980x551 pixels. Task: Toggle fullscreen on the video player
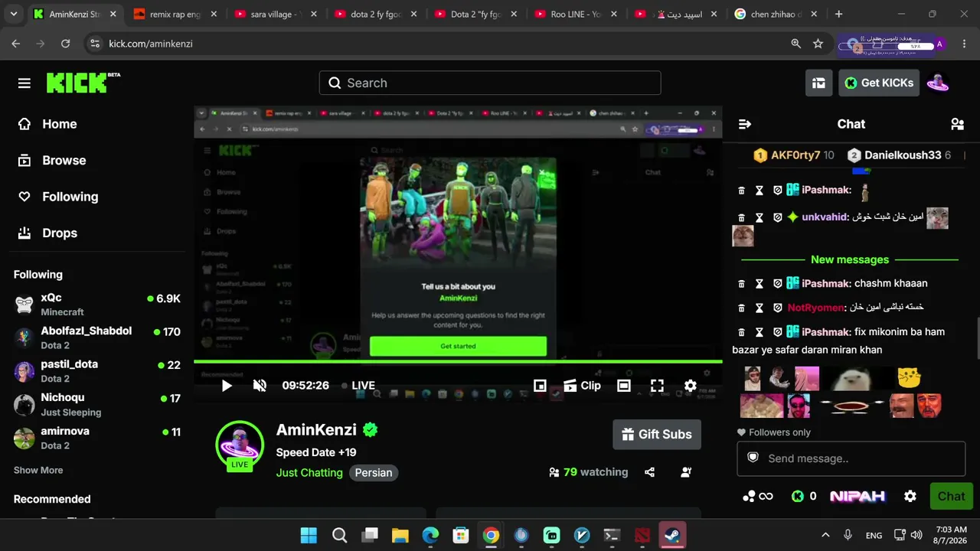657,386
